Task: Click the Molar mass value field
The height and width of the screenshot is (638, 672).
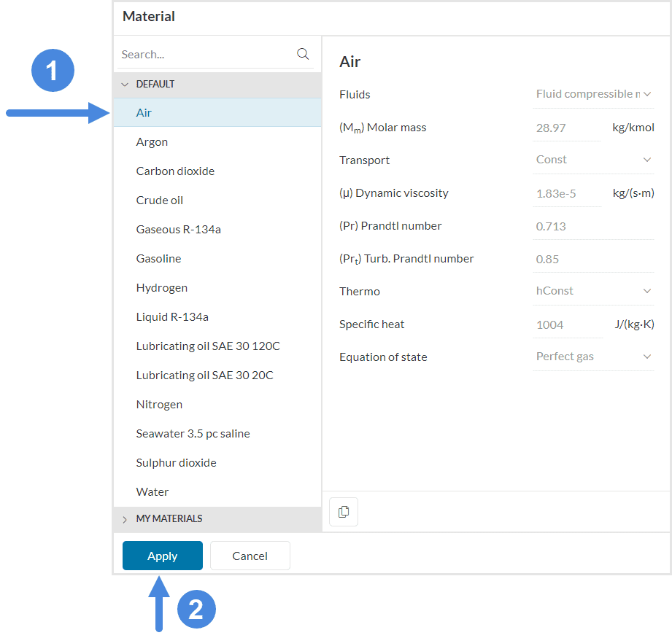Action: click(x=566, y=128)
